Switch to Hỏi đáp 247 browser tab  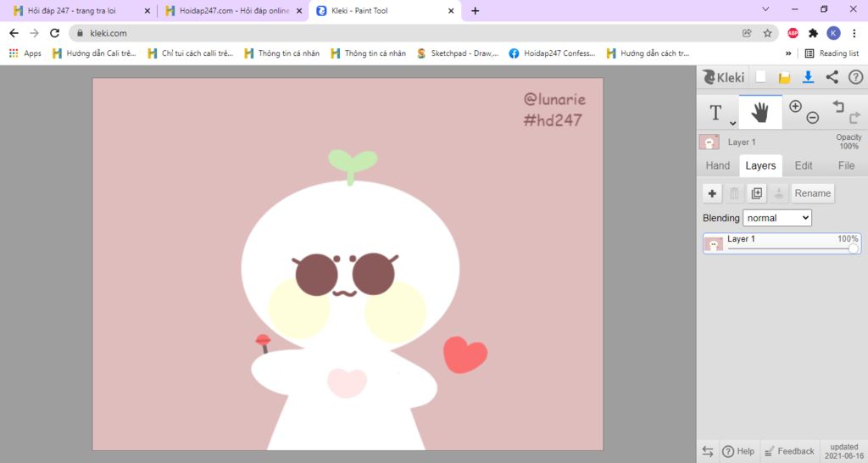81,10
